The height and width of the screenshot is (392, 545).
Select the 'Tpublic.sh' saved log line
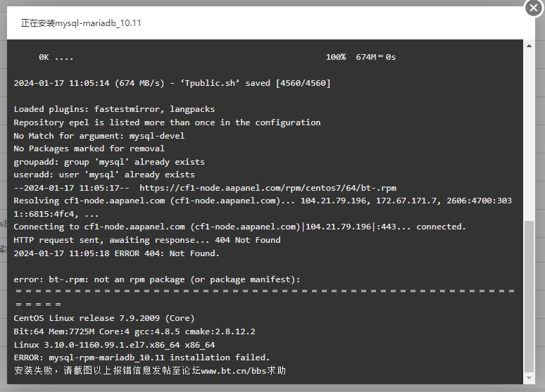[x=172, y=84]
